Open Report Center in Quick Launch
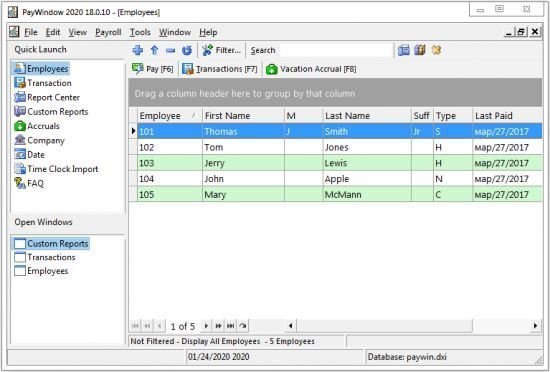Screen dimensions: 550x372 pos(47,97)
